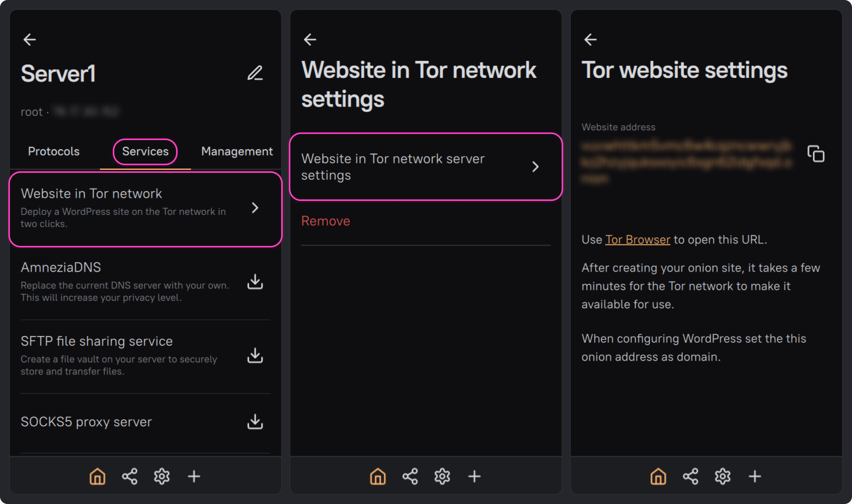
Task: Install AmneziaDNS with its download icon
Action: point(255,281)
